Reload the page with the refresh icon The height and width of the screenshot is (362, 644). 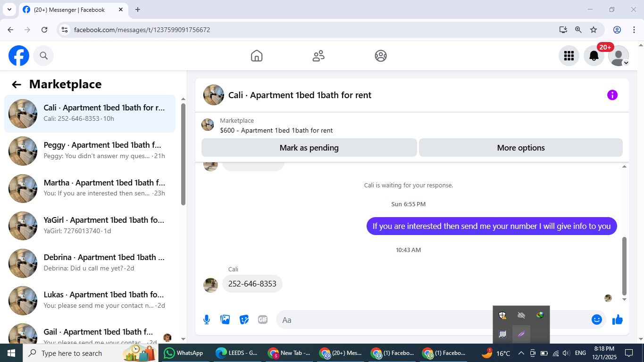click(44, 30)
